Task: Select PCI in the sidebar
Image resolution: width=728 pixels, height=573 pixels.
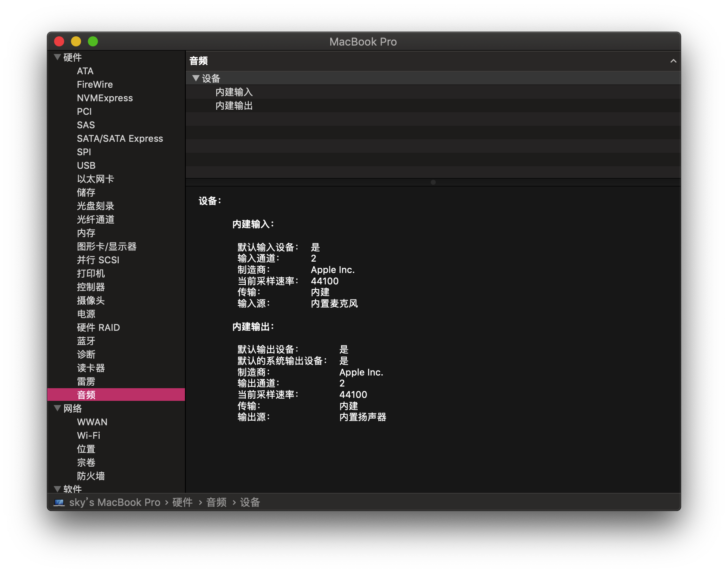Action: 116,111
